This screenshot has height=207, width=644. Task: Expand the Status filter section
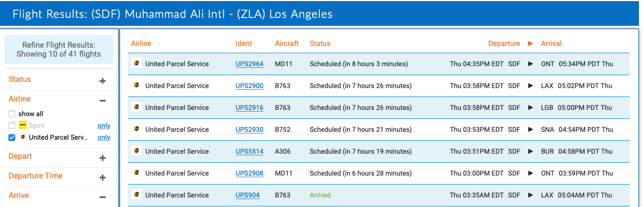point(103,81)
